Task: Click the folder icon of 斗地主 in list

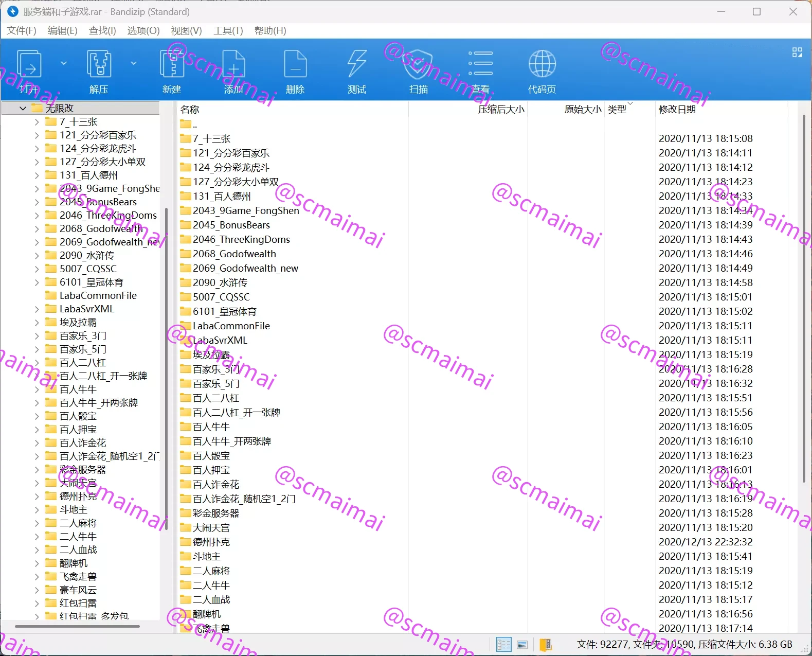Action: (x=186, y=556)
